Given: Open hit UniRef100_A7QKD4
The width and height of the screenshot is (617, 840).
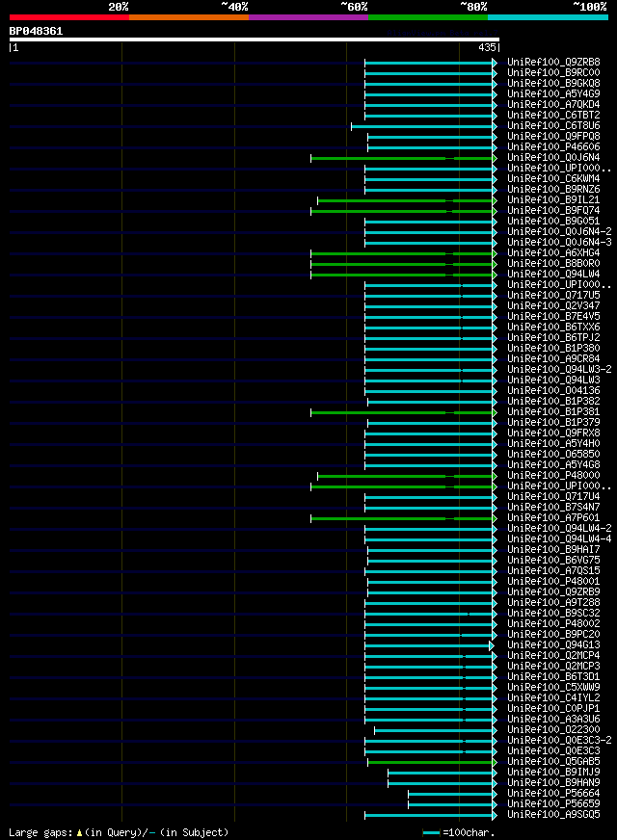Looking at the screenshot, I should pos(553,104).
